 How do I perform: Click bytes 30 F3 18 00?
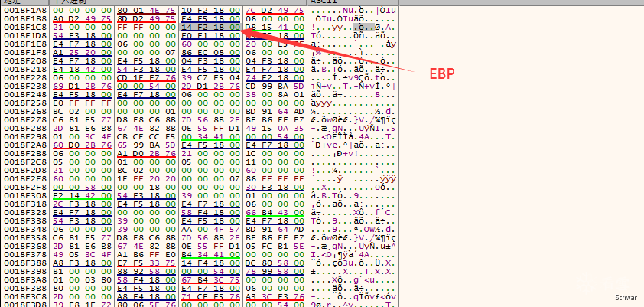pos(275,188)
